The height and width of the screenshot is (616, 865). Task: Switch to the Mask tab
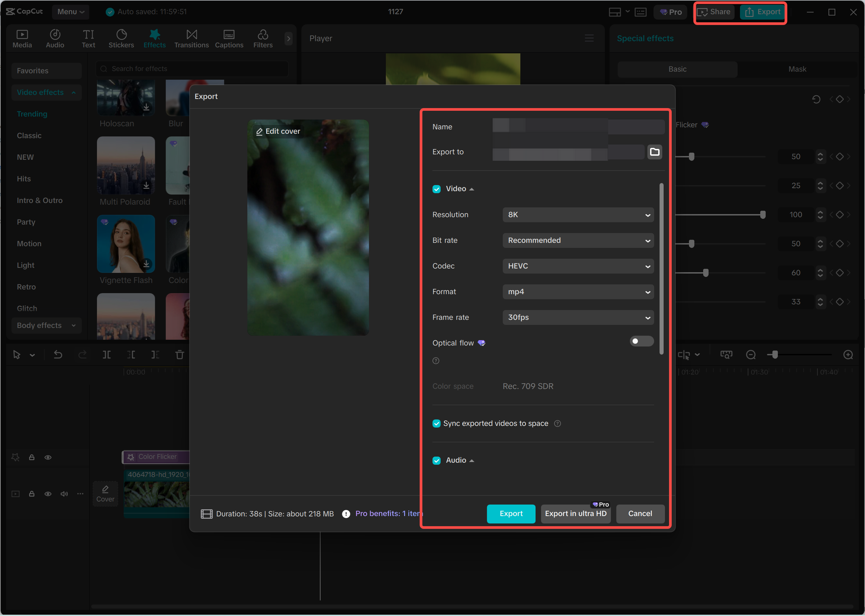[x=797, y=69]
